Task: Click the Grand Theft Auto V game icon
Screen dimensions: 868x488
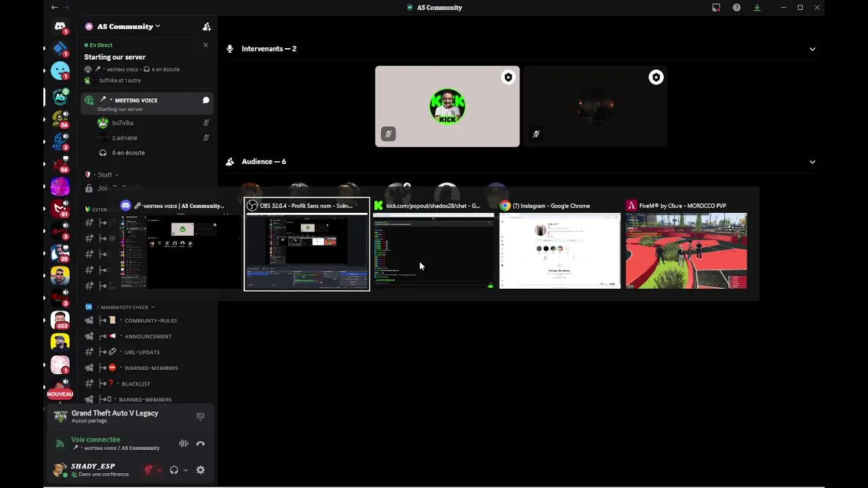Action: point(60,417)
